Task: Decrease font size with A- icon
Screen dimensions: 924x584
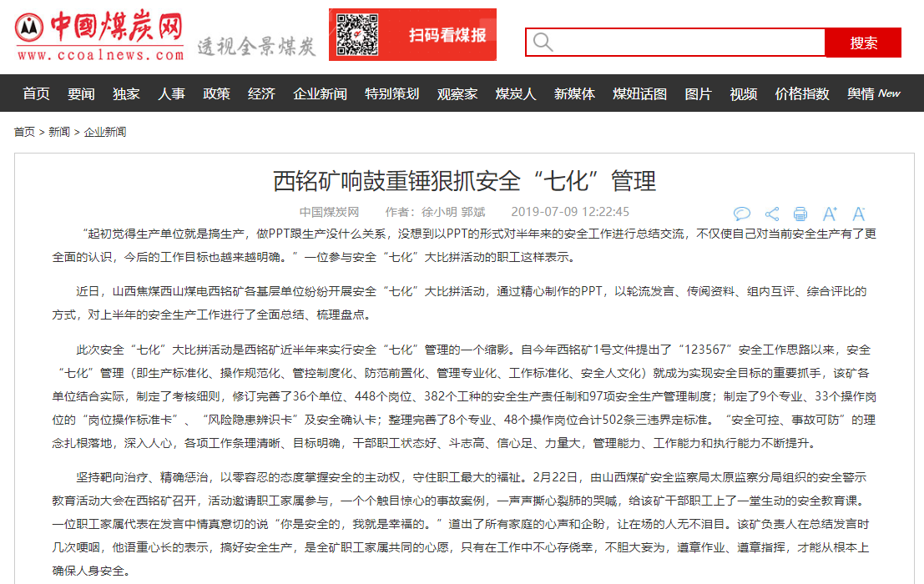Action: pos(859,213)
